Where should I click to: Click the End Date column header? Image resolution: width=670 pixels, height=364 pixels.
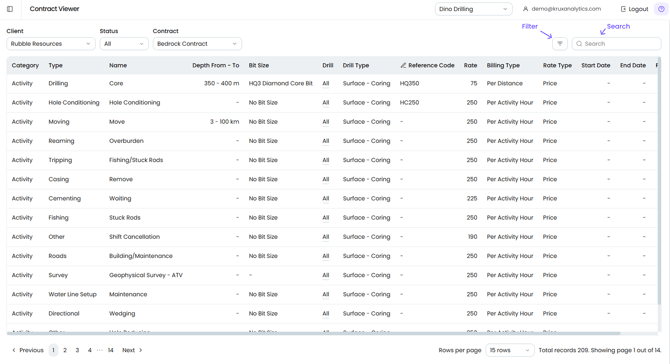click(633, 65)
